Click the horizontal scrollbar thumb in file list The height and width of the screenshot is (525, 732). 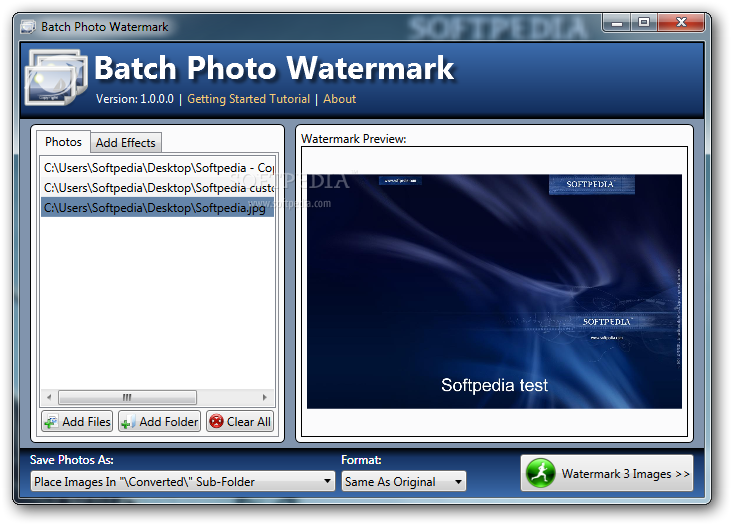[x=127, y=397]
